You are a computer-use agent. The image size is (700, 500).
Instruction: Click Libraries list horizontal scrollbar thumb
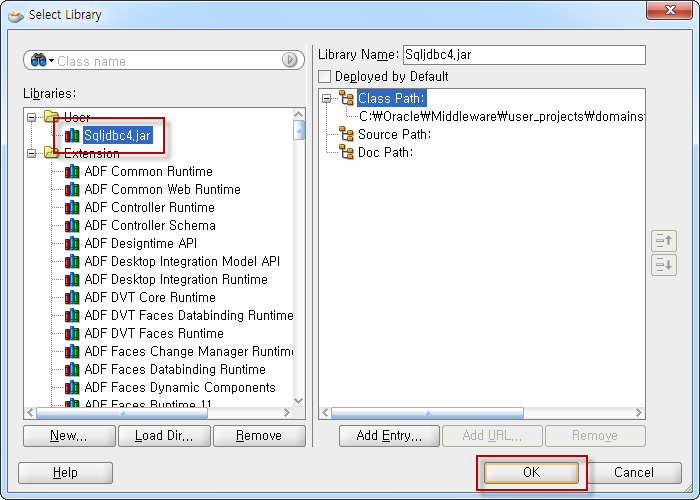(122, 413)
